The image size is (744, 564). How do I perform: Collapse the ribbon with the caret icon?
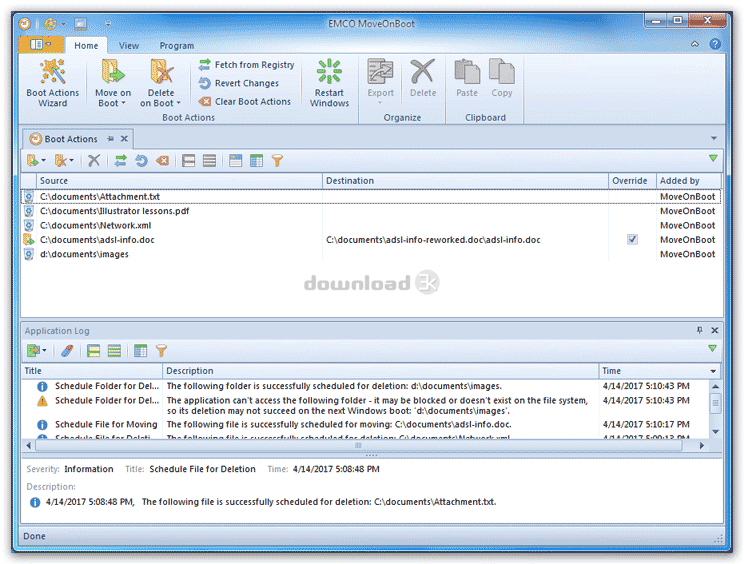tap(695, 44)
